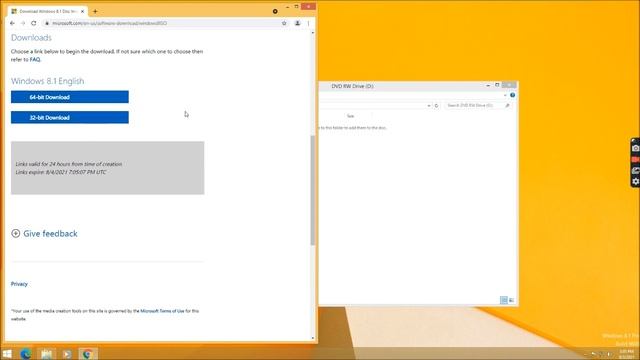
Task: Click the taskbar clock
Action: (x=627, y=354)
